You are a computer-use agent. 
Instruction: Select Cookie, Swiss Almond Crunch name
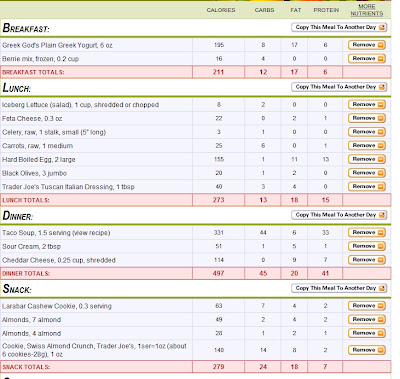click(x=94, y=350)
